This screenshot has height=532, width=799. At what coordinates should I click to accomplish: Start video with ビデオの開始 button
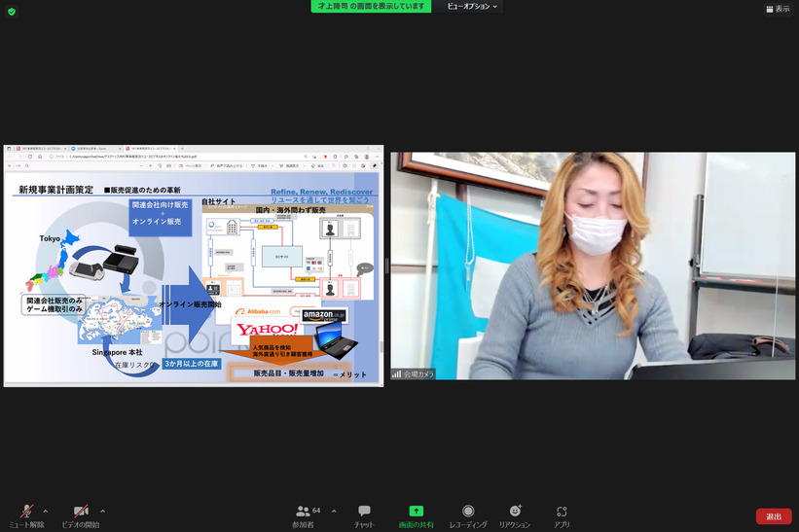coord(82,515)
